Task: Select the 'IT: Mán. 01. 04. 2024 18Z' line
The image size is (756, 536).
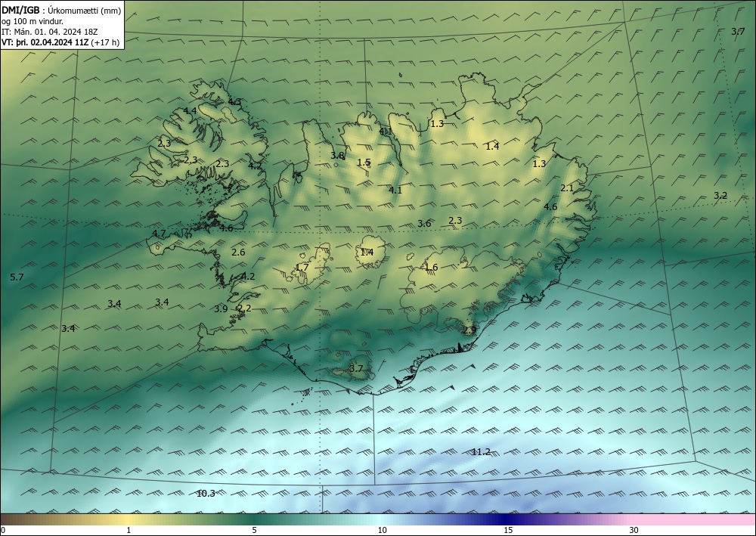Action: point(50,32)
